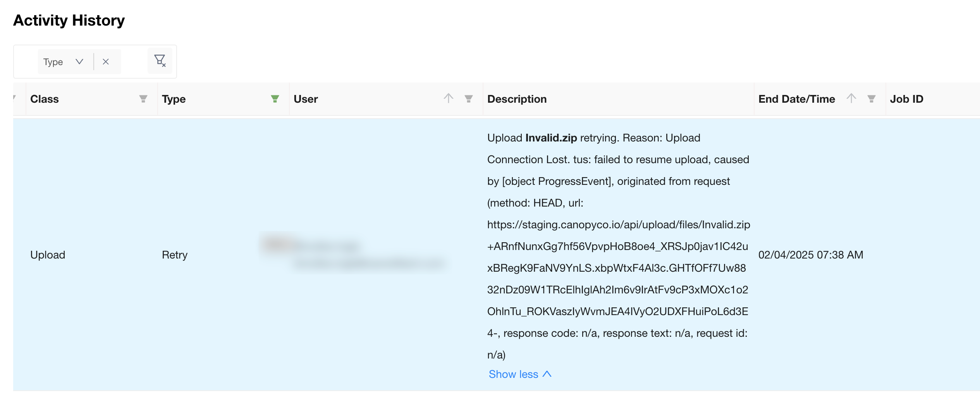This screenshot has height=393, width=980.
Task: Click the bold Invalid.zip filename
Action: [x=551, y=138]
